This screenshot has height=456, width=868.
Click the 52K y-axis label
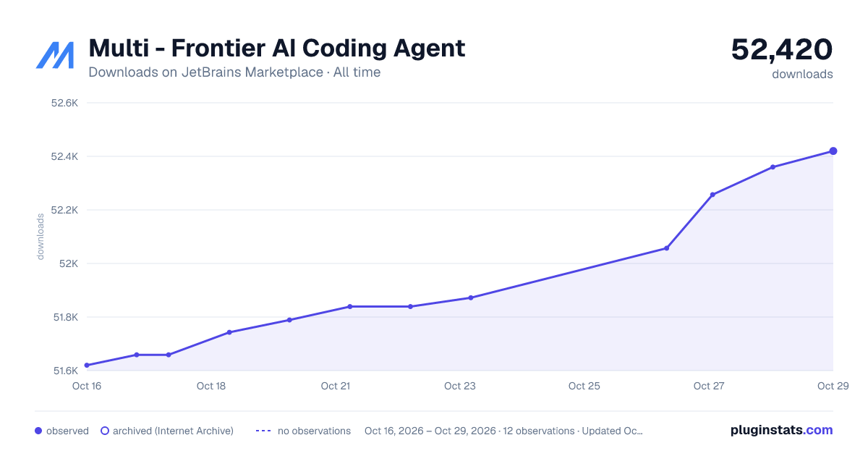[x=69, y=263]
